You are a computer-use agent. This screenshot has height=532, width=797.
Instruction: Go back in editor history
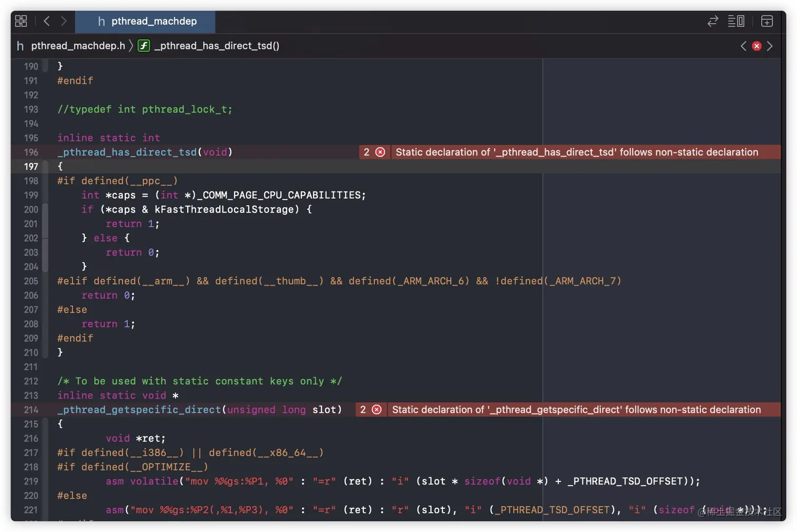click(x=47, y=21)
